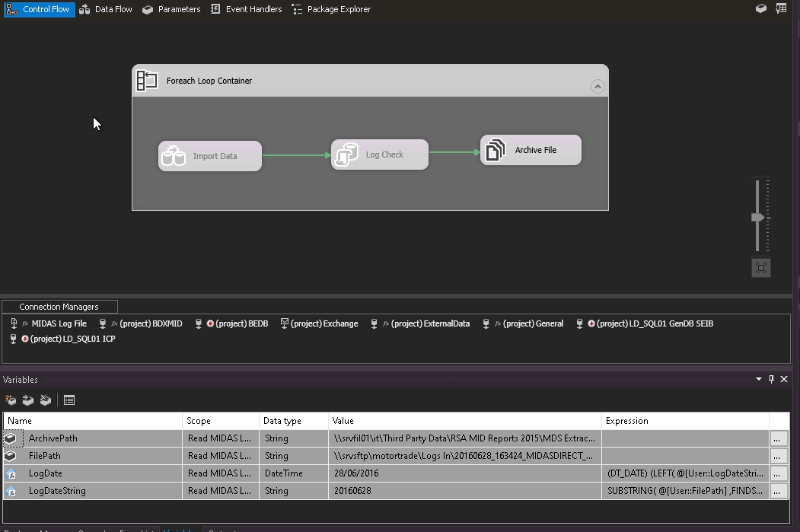Select the LogDateString variable name
Screen dimensions: 800x532
click(57, 491)
